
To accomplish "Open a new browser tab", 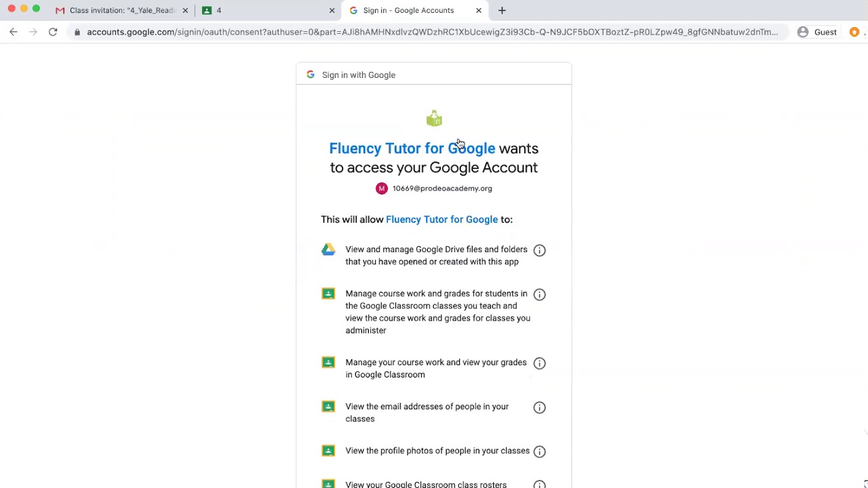I will [x=502, y=10].
